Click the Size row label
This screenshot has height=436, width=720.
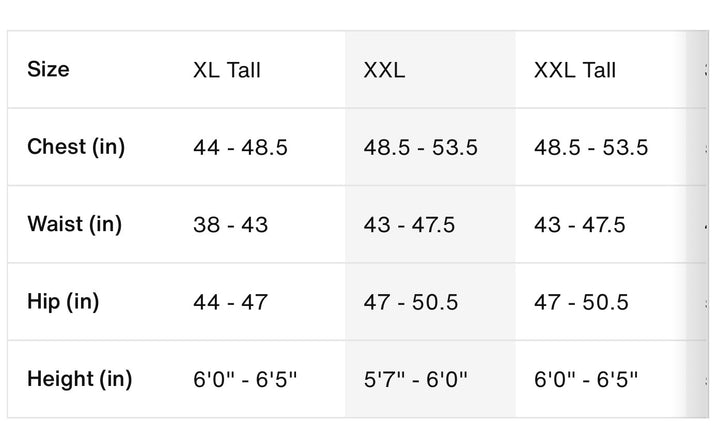48,69
